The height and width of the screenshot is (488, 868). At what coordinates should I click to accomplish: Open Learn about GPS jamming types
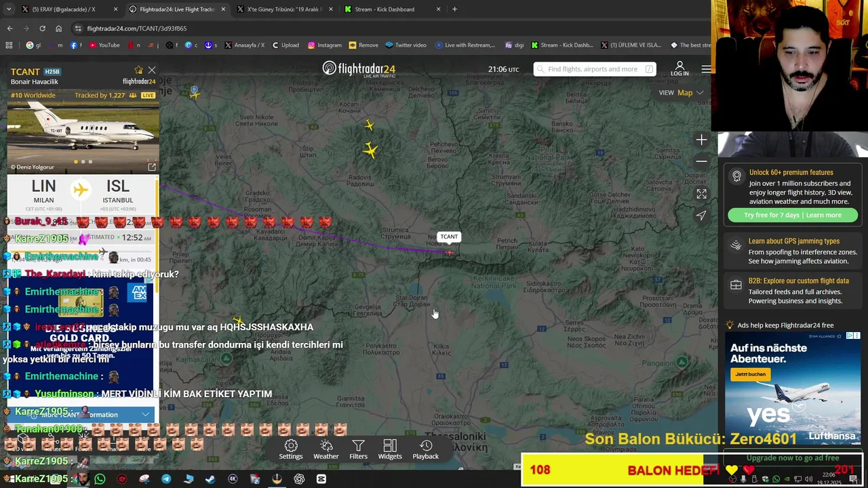[x=793, y=251]
